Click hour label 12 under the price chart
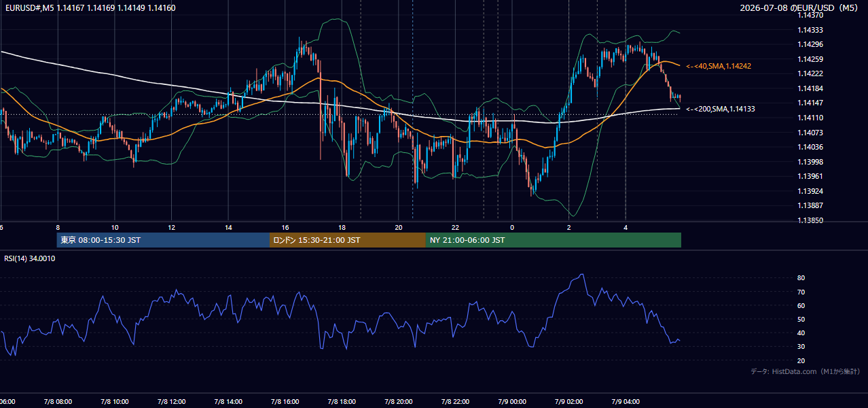 click(x=172, y=227)
